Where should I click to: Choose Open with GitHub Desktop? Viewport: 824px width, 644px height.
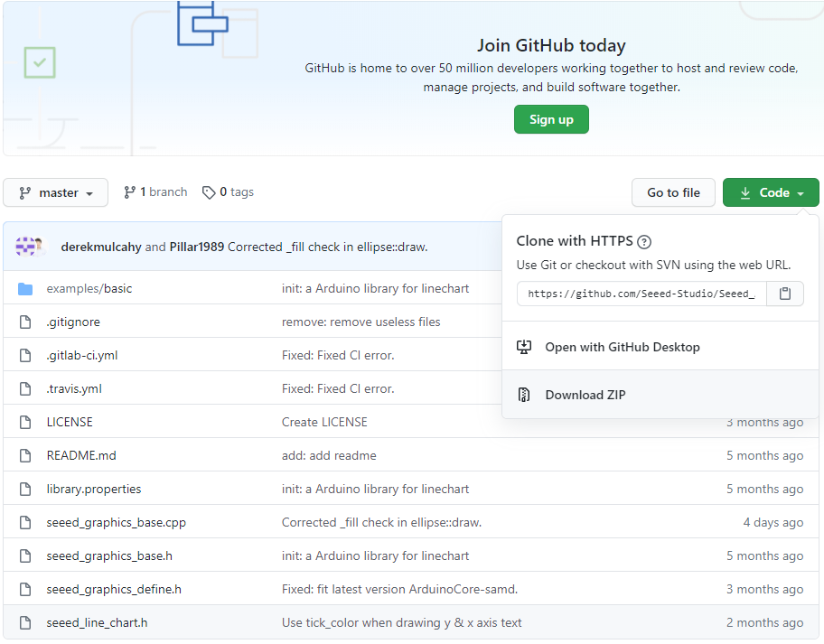pyautogui.click(x=622, y=347)
